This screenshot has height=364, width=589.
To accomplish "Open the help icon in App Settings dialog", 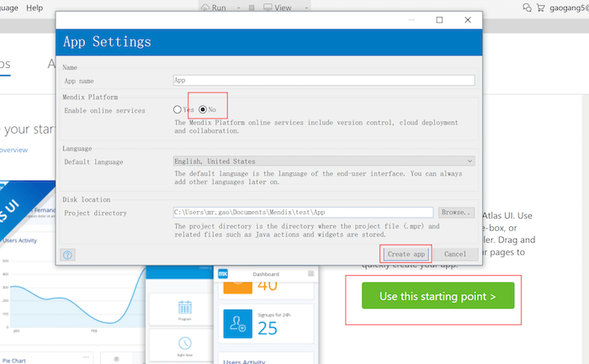I will pos(67,255).
